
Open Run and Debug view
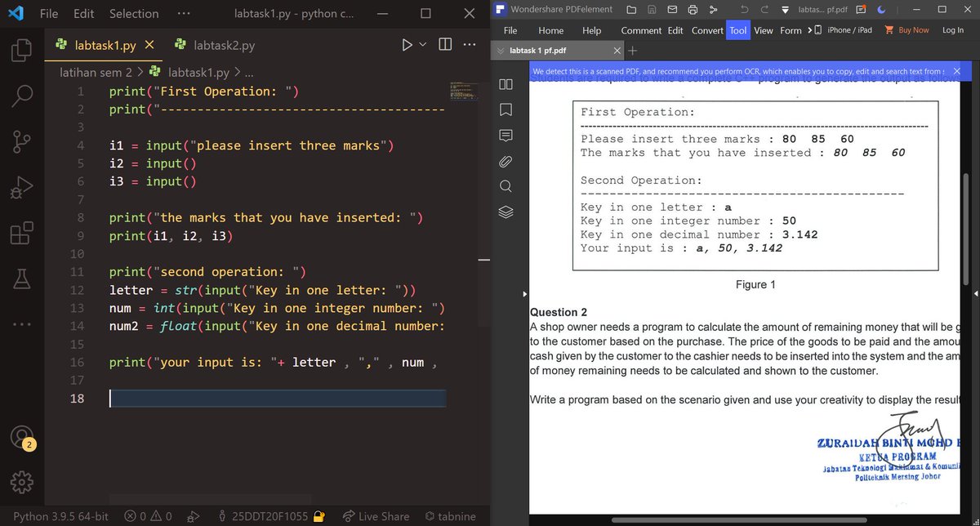pyautogui.click(x=21, y=189)
